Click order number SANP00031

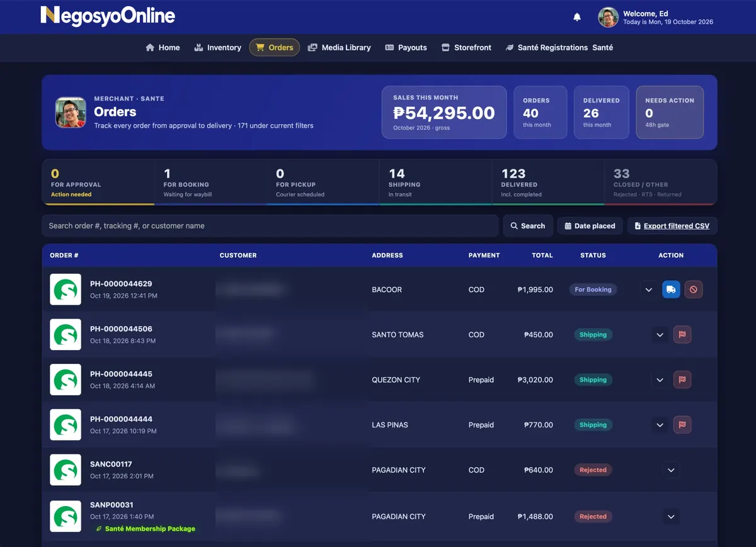(x=112, y=505)
